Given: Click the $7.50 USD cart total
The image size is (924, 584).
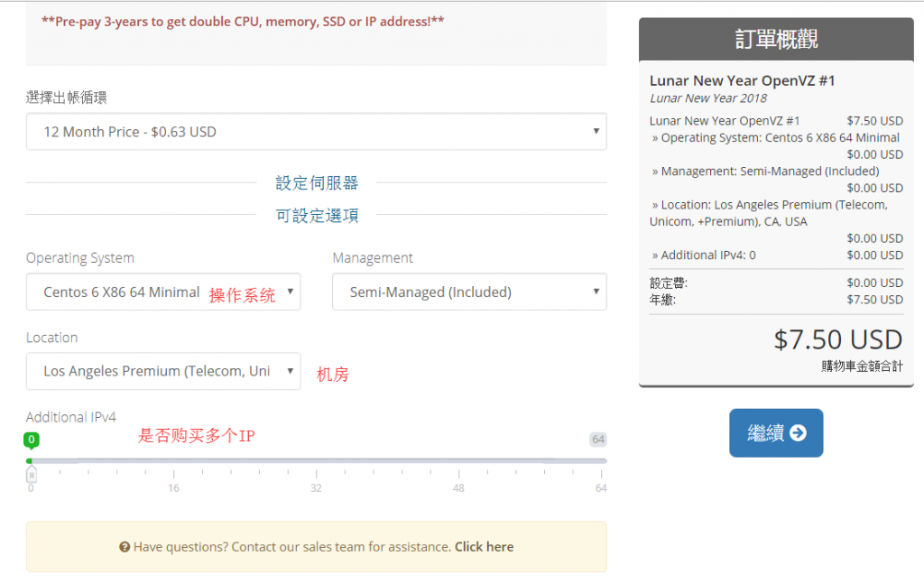Looking at the screenshot, I should point(838,340).
